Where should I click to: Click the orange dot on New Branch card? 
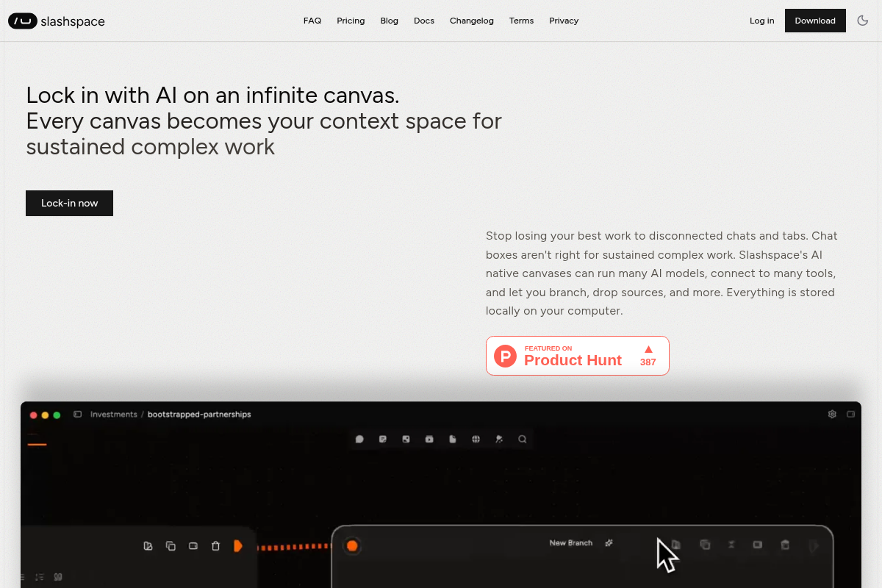pyautogui.click(x=352, y=545)
